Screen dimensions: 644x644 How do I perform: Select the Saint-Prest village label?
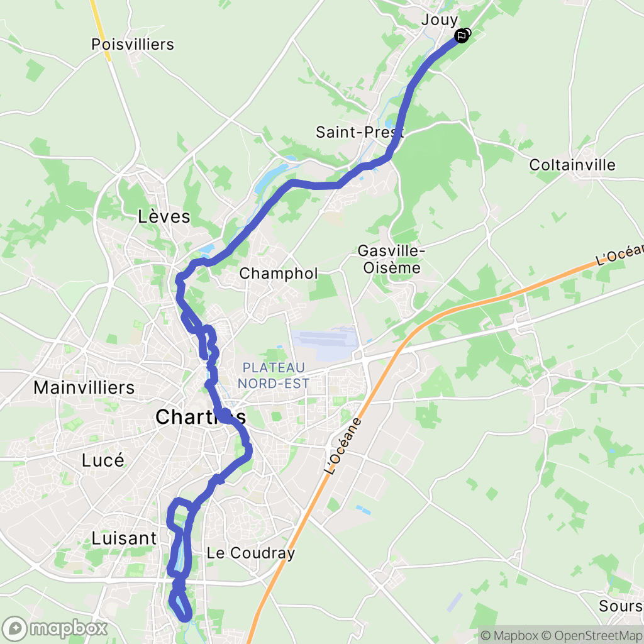(360, 132)
